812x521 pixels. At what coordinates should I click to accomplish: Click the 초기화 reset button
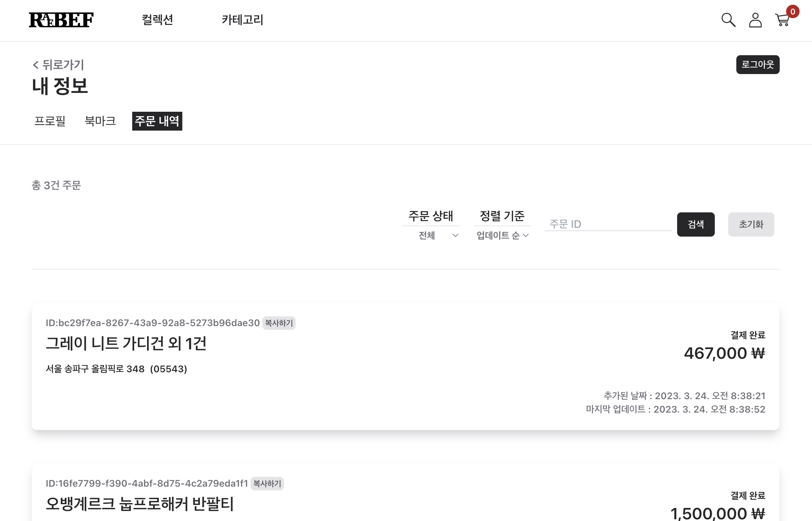pyautogui.click(x=751, y=224)
